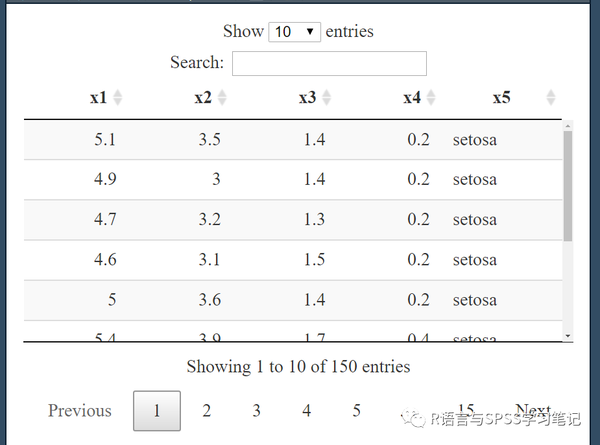The width and height of the screenshot is (600, 445).
Task: Click the scrollbar up arrow
Action: 568,126
